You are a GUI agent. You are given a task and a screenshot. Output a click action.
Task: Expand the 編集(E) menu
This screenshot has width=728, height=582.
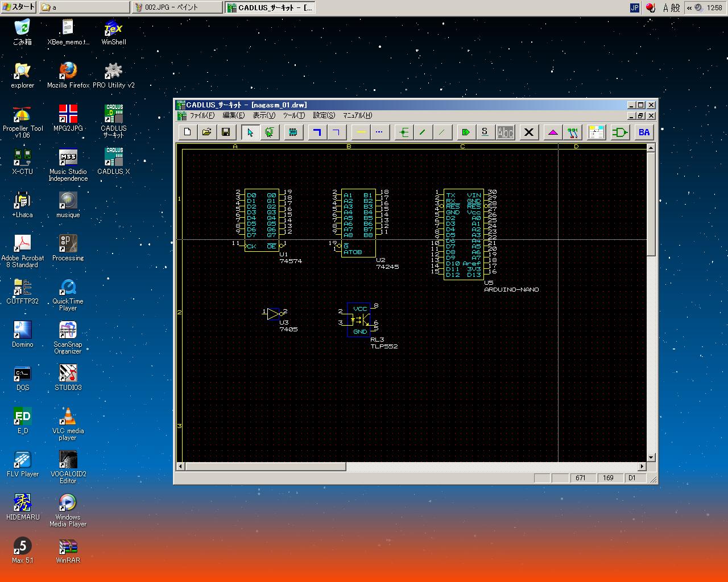point(233,115)
